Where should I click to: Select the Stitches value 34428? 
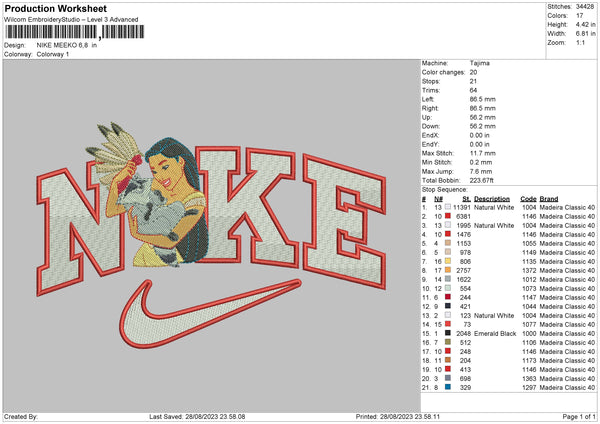click(585, 6)
